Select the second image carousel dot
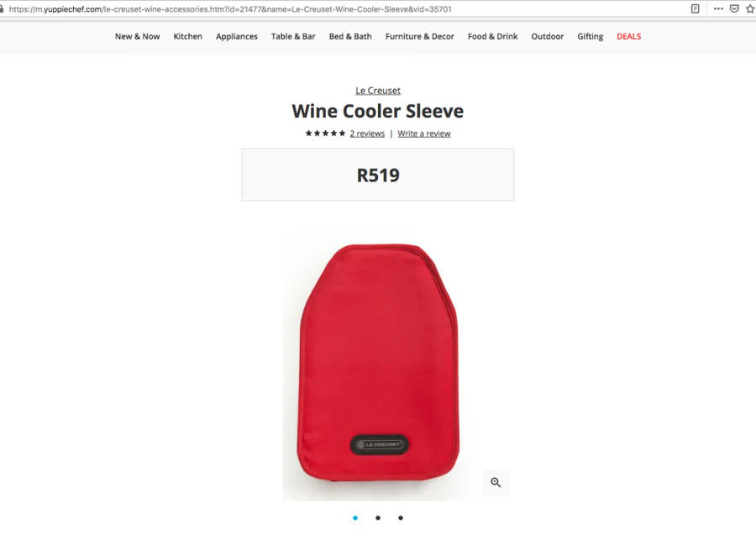This screenshot has height=551, width=756. [378, 517]
